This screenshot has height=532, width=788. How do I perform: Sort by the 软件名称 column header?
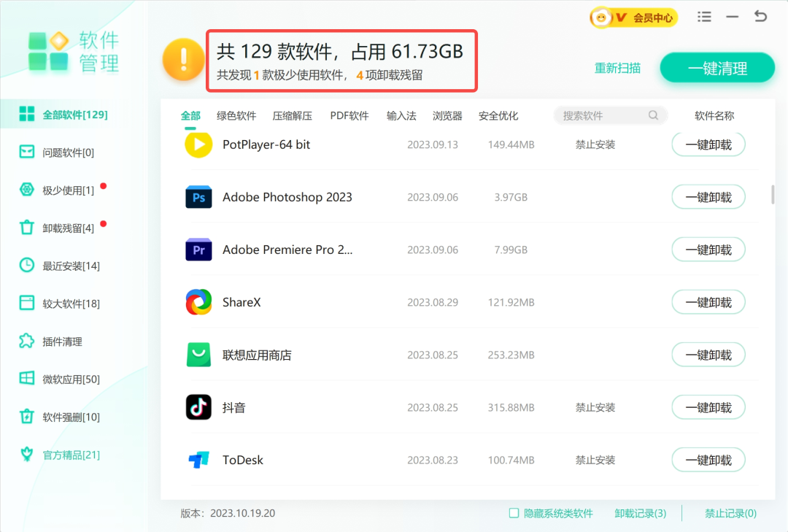[714, 115]
